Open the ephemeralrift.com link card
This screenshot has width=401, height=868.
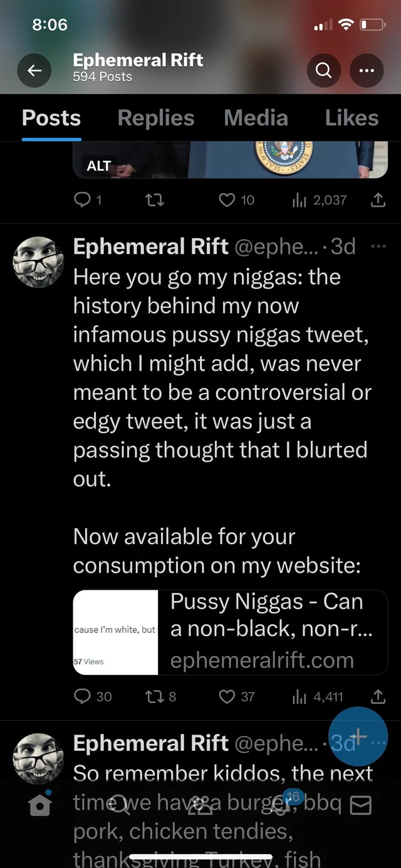231,632
